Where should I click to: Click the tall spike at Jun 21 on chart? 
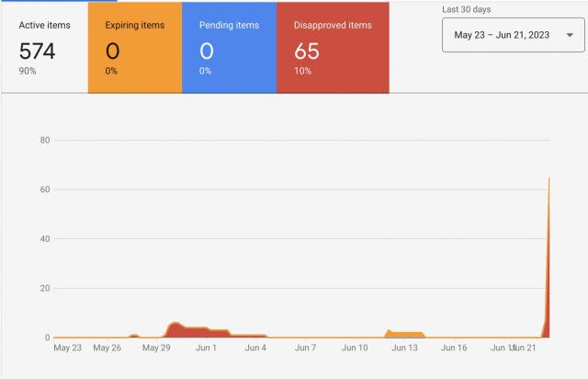click(548, 276)
